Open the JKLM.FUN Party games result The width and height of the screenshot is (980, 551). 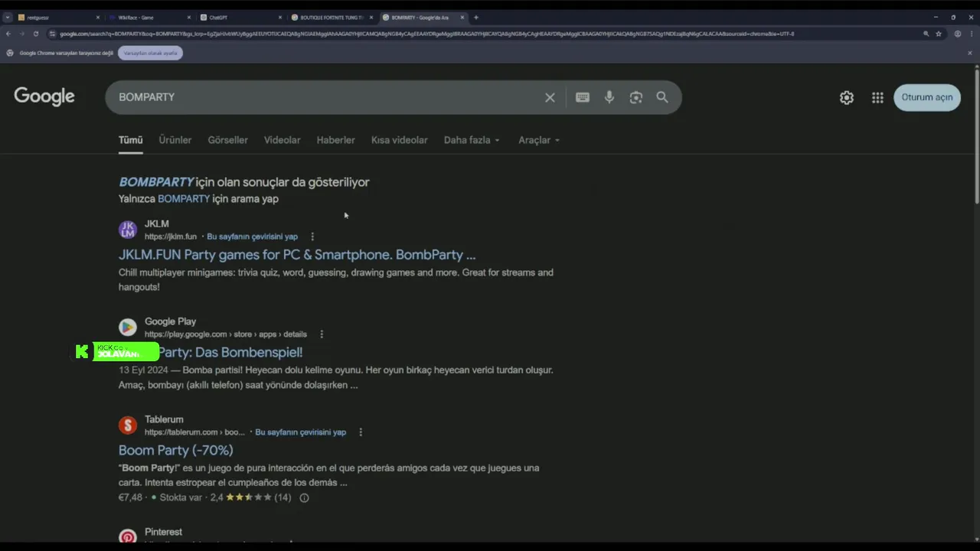(297, 255)
